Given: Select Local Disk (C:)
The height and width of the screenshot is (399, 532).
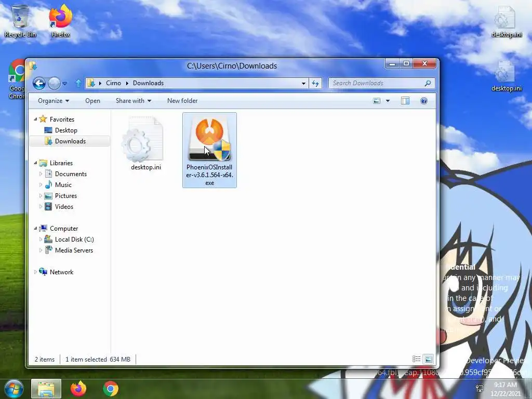Looking at the screenshot, I should (74, 239).
